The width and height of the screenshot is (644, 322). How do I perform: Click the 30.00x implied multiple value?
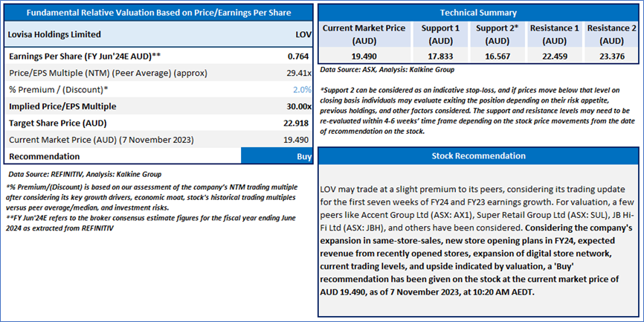point(300,106)
